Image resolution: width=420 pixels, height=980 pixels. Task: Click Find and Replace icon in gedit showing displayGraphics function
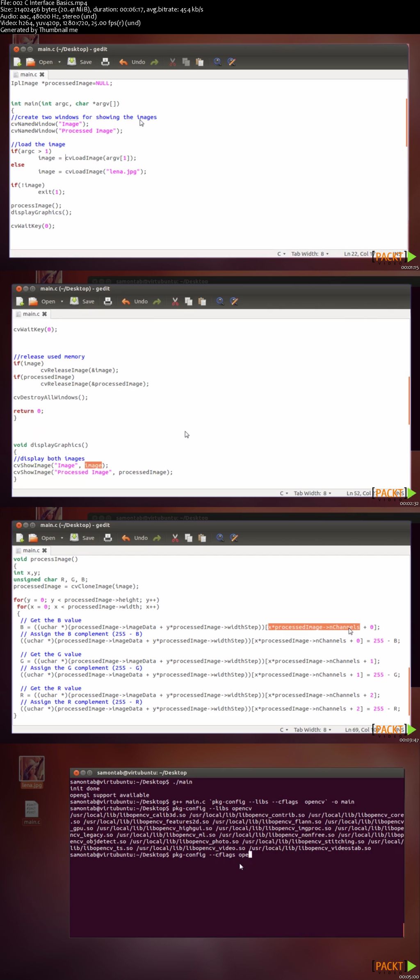[234, 301]
